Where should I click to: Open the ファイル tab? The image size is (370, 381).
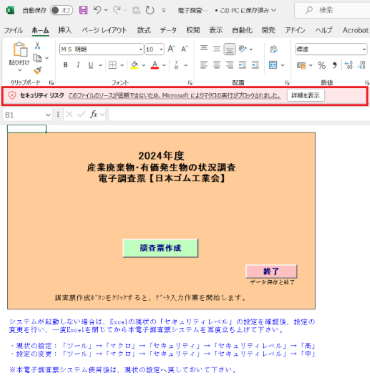coord(13,30)
